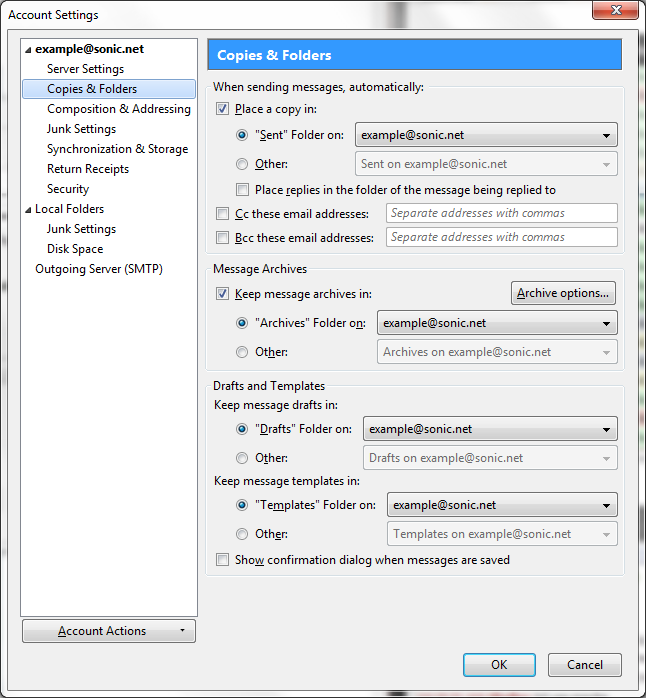Enable Show confirmation dialog when messages saved
Image resolution: width=646 pixels, height=698 pixels.
pos(223,560)
